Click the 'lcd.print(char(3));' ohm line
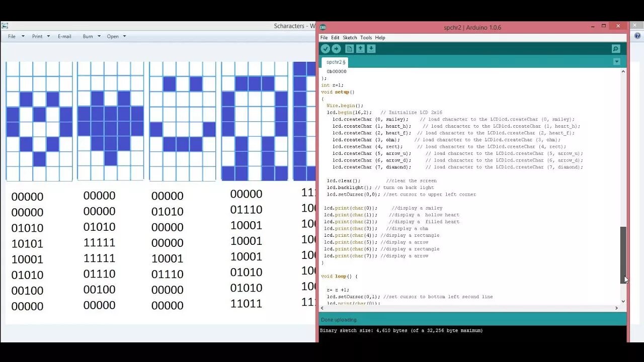 [350, 228]
